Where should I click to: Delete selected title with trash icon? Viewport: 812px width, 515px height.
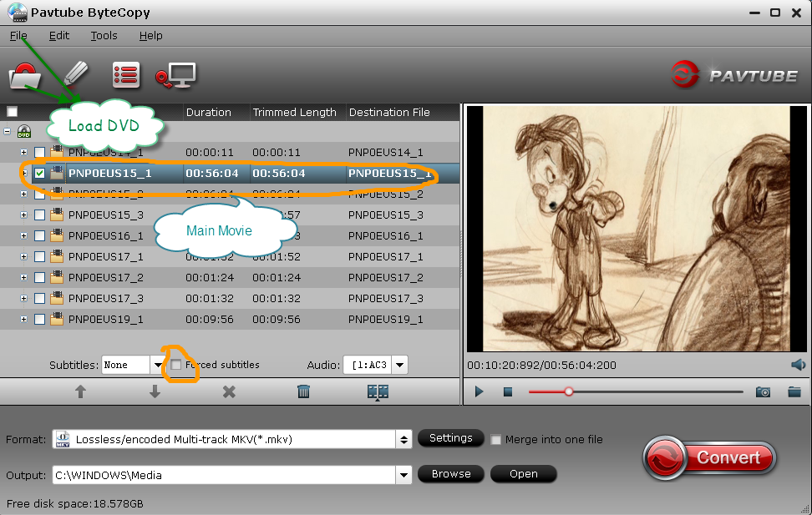coord(303,391)
